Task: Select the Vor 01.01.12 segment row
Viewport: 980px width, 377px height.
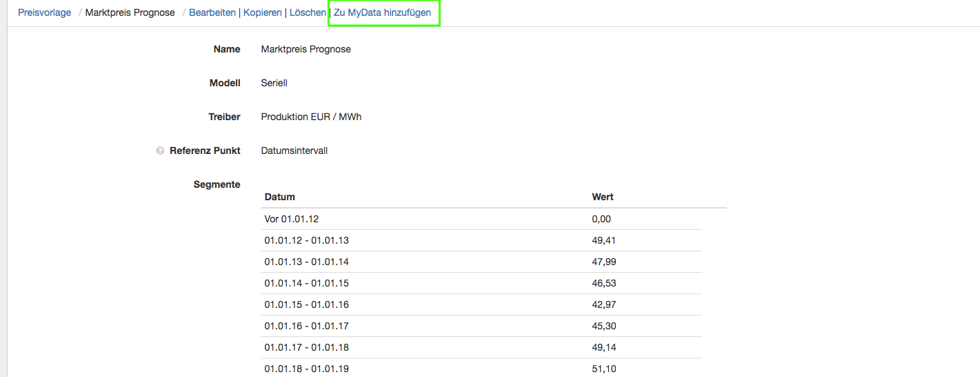Action: tap(292, 219)
